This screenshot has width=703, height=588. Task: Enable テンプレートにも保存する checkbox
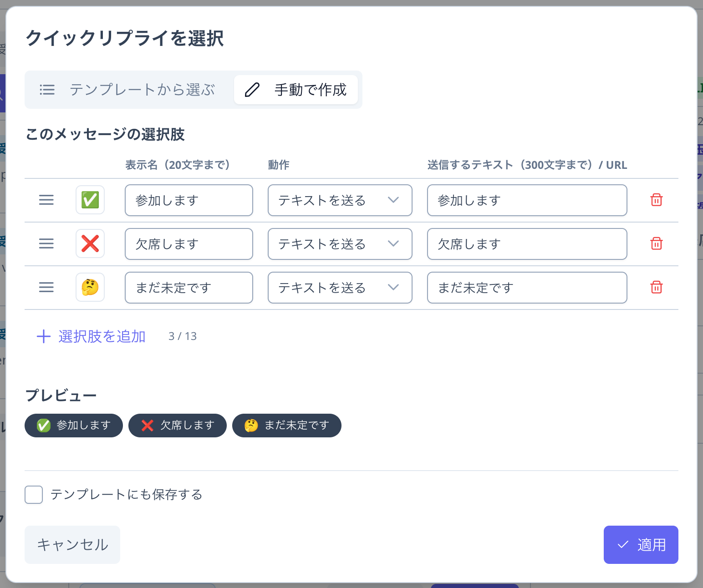(x=34, y=495)
